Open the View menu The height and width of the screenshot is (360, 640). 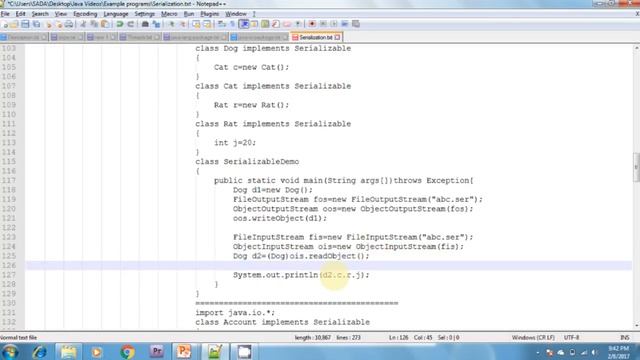tap(61, 14)
